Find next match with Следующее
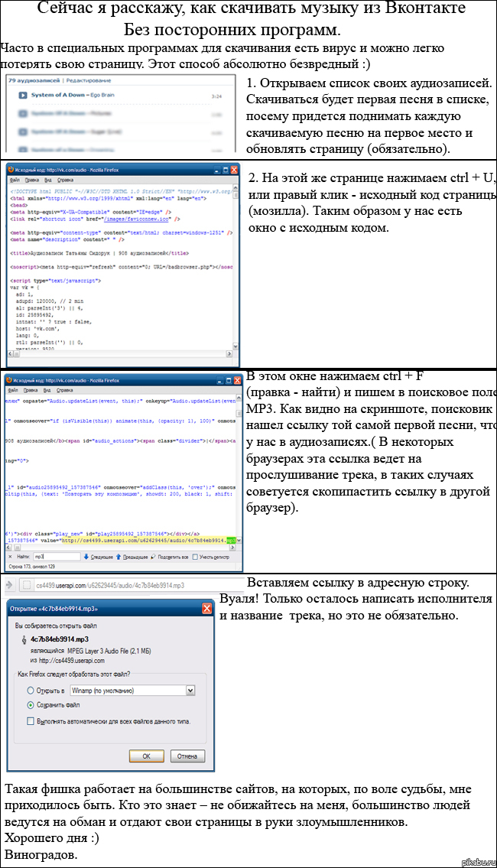497x868 pixels. click(x=99, y=557)
